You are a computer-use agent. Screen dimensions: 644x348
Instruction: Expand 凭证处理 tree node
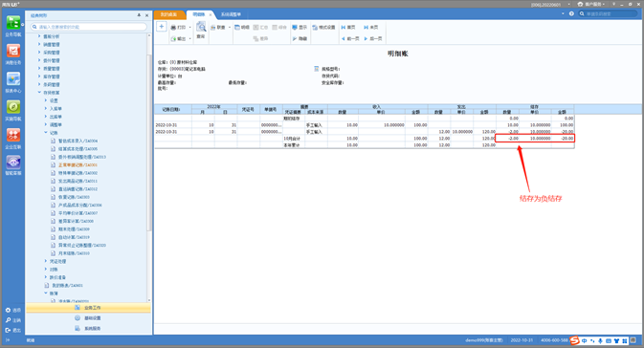[46, 261]
